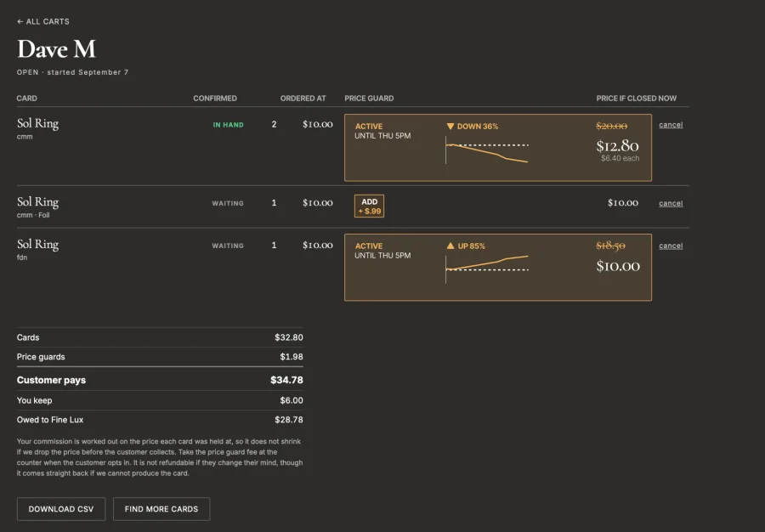Click the Owed to Fine Lux amount $28.78
The height and width of the screenshot is (532, 765).
(289, 420)
